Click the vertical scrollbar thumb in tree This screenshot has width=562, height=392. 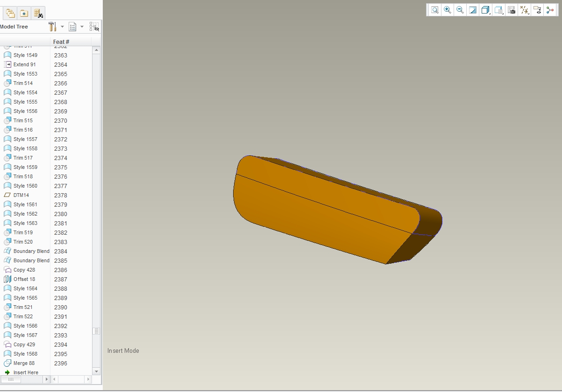[96, 331]
